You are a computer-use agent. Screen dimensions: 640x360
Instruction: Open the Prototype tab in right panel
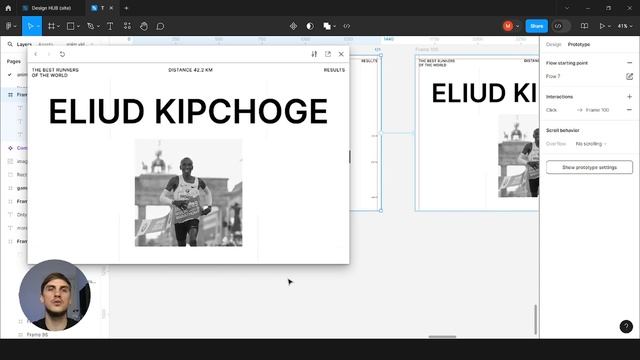click(x=579, y=44)
